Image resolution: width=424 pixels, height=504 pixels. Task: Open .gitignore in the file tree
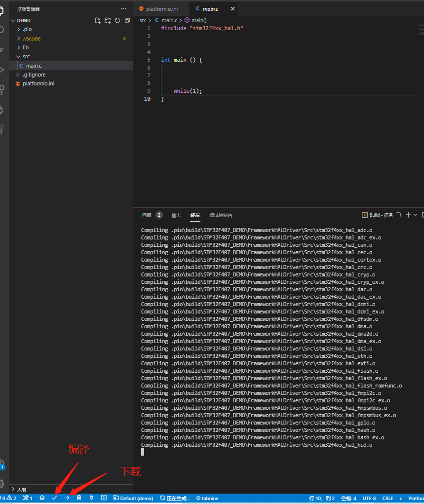pos(71,75)
